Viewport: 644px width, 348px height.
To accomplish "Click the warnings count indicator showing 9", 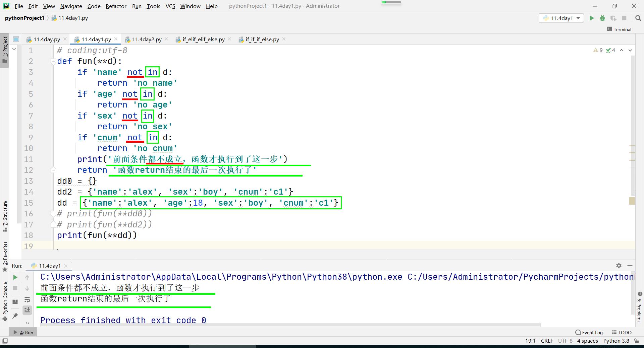I will pyautogui.click(x=598, y=50).
